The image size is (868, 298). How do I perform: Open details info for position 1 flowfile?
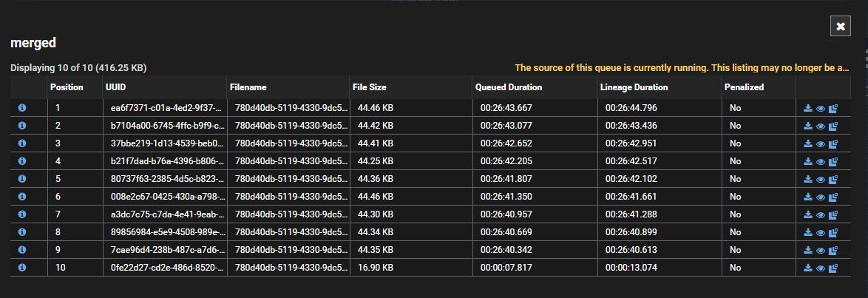pos(22,108)
